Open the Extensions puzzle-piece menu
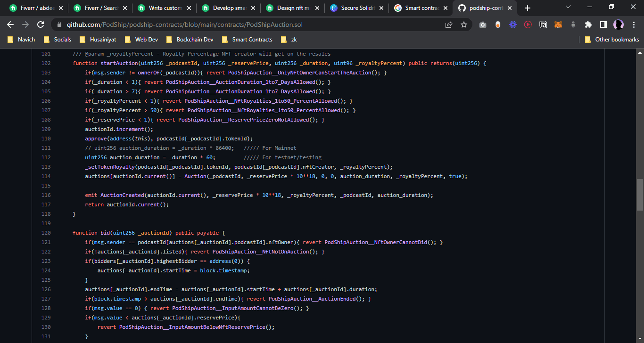 click(588, 24)
